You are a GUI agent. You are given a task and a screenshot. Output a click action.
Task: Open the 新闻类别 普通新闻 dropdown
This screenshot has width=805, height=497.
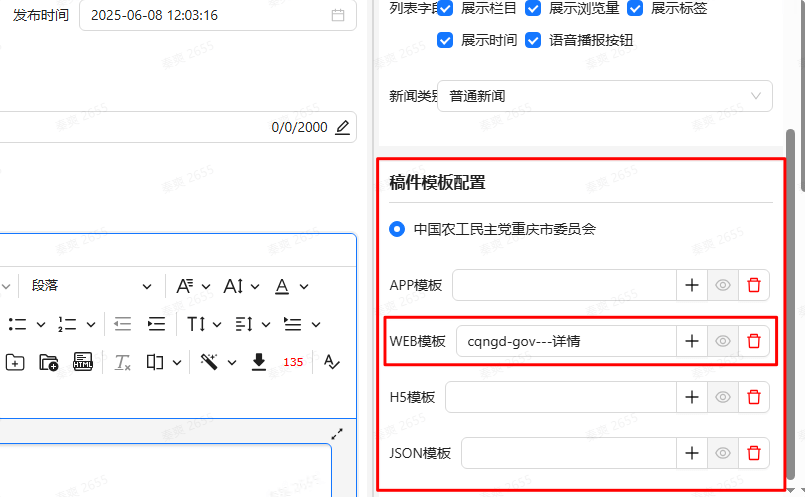604,96
